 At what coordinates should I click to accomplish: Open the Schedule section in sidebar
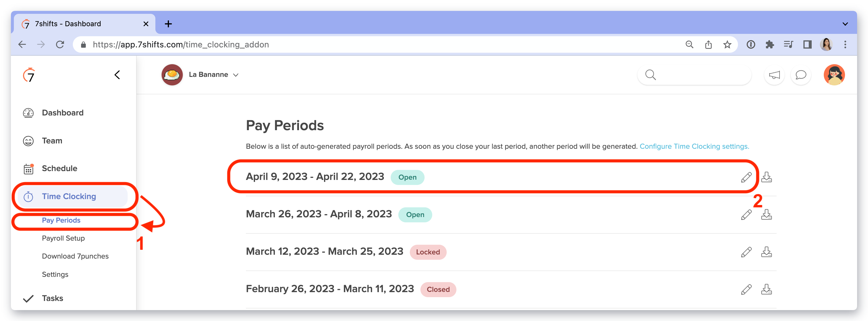(59, 168)
